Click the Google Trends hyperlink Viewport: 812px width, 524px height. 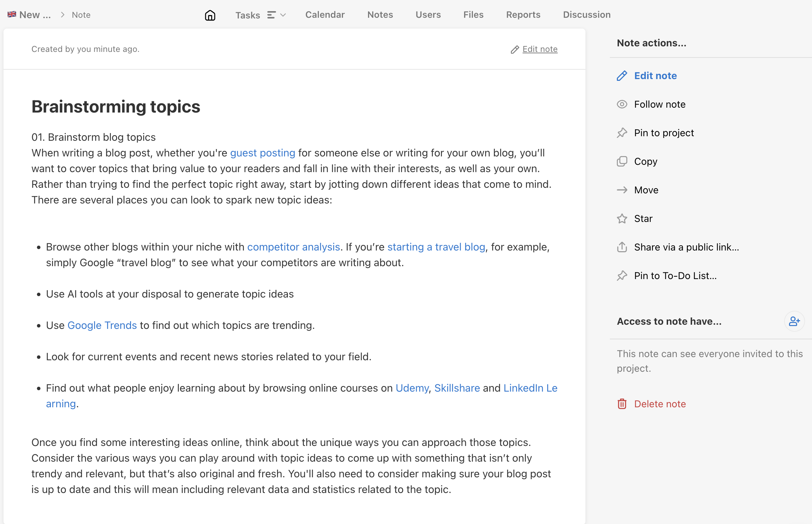[x=102, y=325]
